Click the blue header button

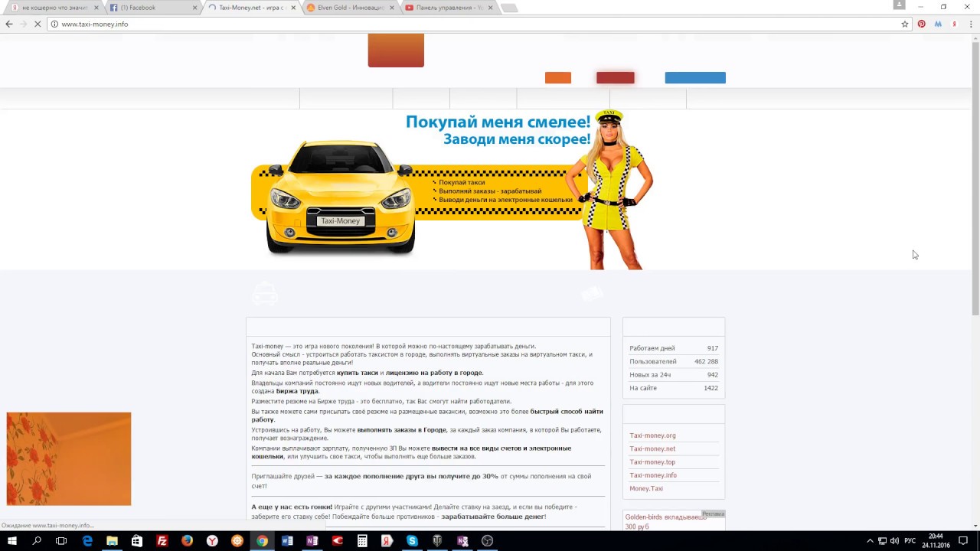coord(695,77)
